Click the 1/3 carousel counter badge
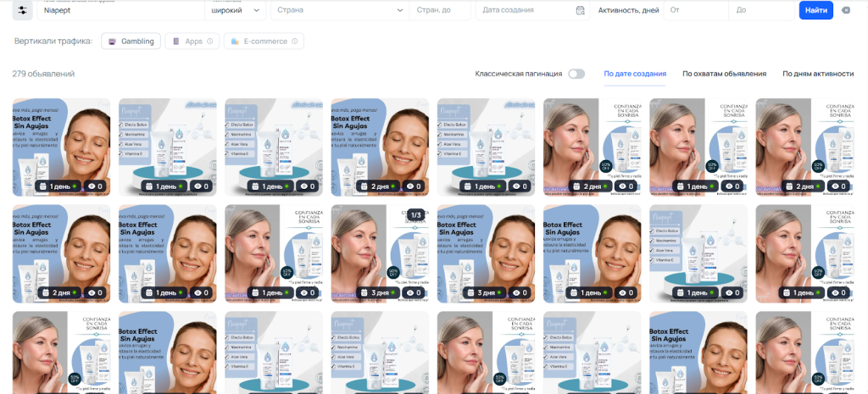 click(416, 215)
